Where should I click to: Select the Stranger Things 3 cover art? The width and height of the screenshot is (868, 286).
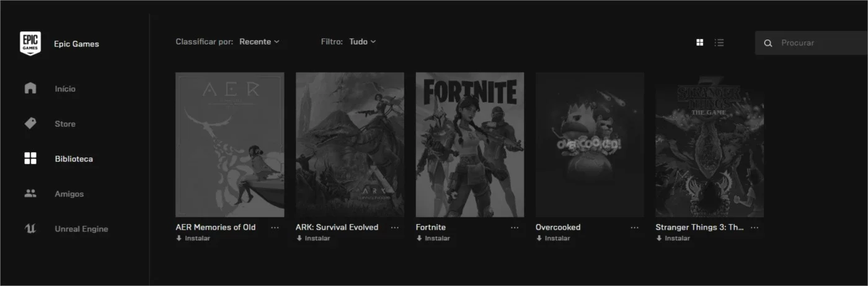pos(710,145)
